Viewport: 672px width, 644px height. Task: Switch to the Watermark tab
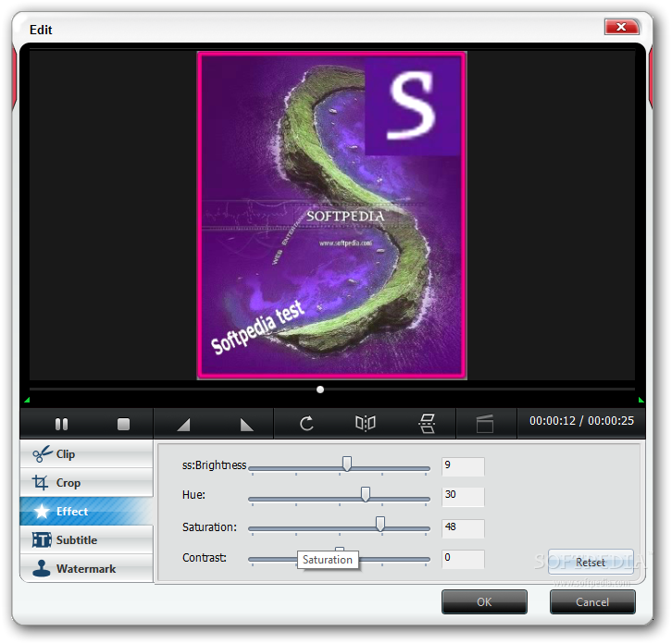(86, 568)
